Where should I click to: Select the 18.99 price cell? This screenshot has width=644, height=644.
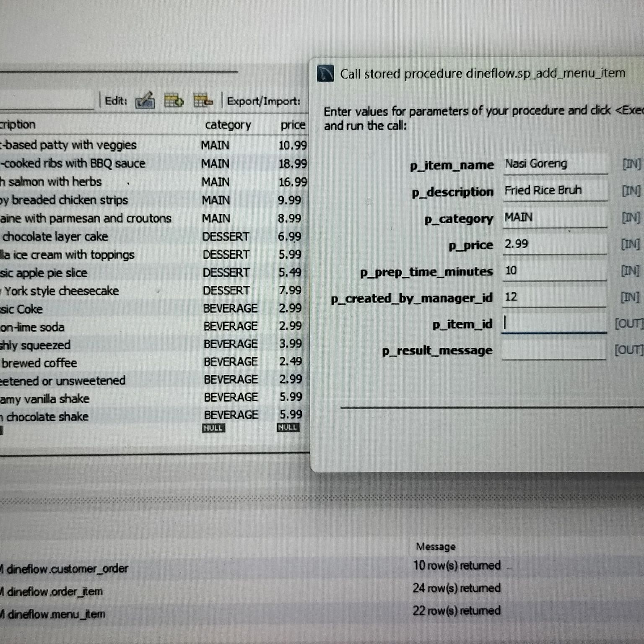pyautogui.click(x=292, y=164)
